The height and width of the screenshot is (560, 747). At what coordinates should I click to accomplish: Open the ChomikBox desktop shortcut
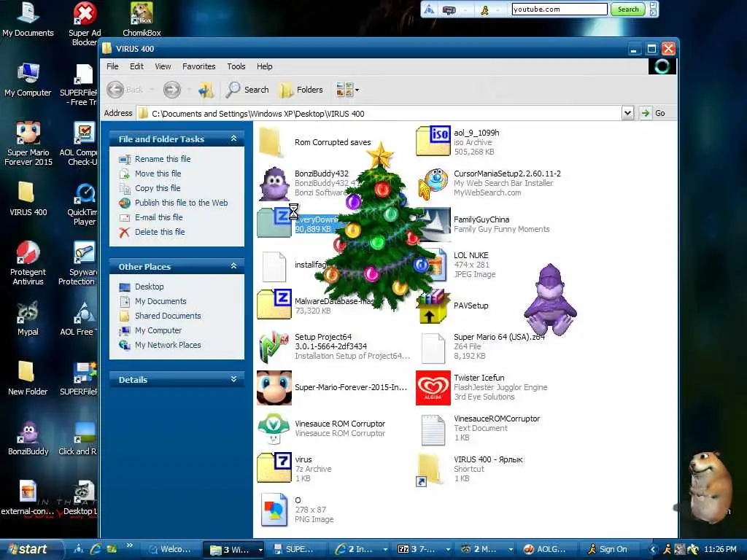[142, 19]
